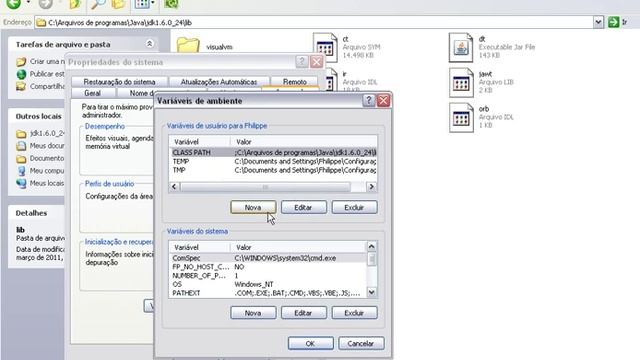Select the PATHEXT system variable row
The width and height of the screenshot is (640, 360).
pyautogui.click(x=268, y=293)
